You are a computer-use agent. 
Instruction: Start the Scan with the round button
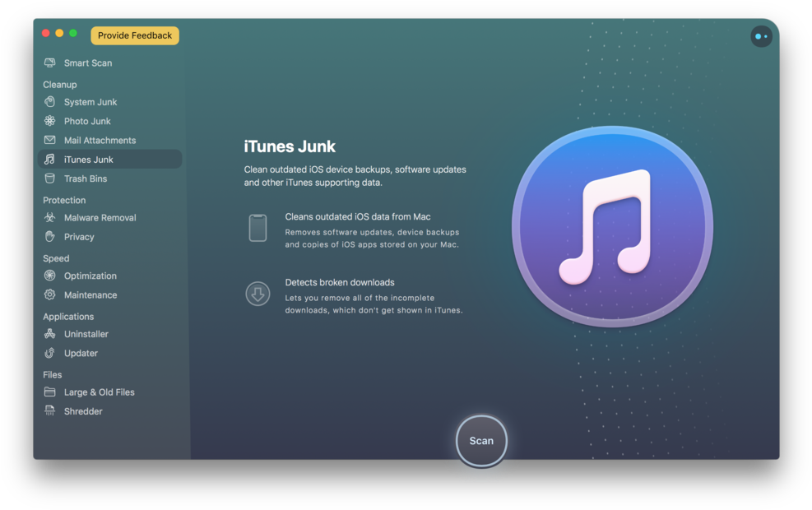point(481,441)
